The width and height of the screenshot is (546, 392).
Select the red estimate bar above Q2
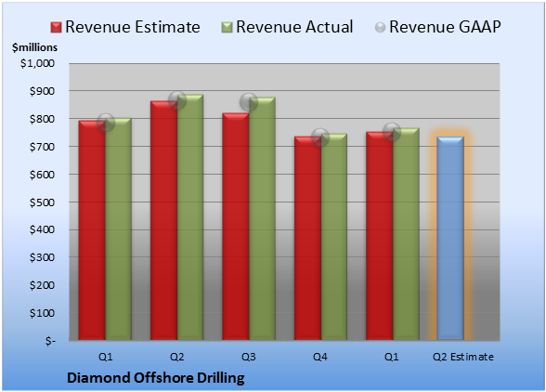point(163,220)
